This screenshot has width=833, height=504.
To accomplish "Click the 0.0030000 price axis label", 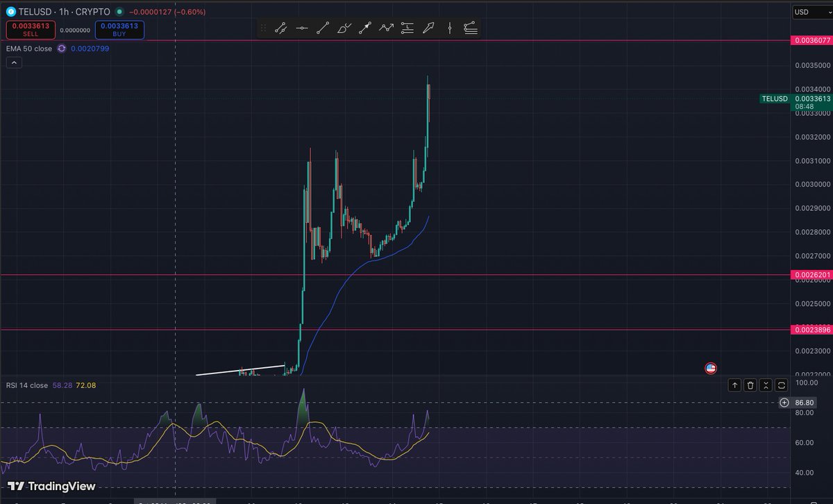I will pyautogui.click(x=811, y=185).
